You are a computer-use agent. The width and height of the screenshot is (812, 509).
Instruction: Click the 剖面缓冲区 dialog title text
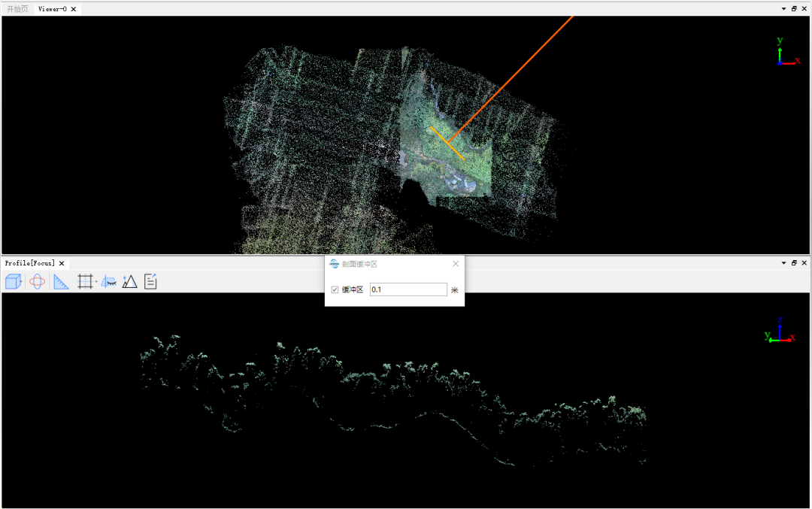(359, 264)
